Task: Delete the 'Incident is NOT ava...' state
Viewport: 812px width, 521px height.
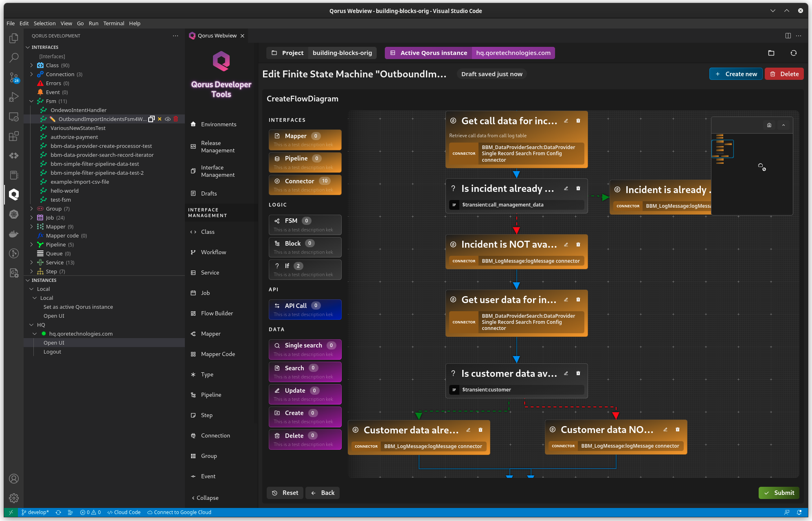Action: pyautogui.click(x=578, y=244)
